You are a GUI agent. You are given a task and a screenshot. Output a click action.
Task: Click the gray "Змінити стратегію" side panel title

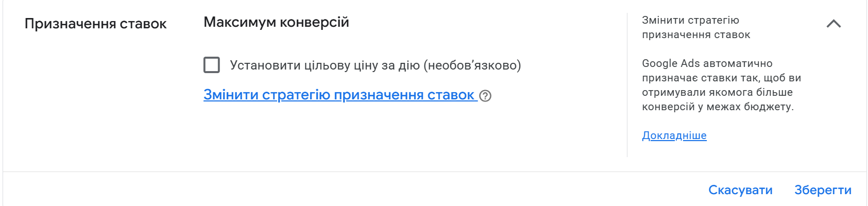click(x=690, y=20)
